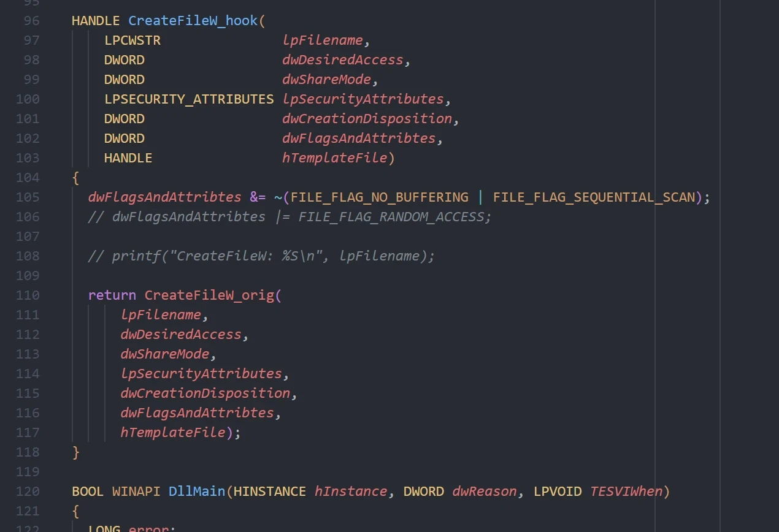Click line number 120 in the gutter

tap(28, 492)
